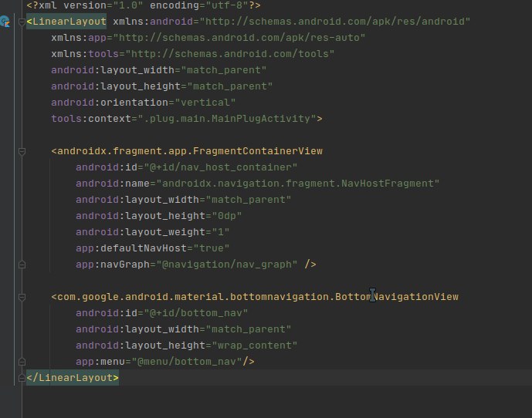Click the closing </LinearLayout> tag
The height and width of the screenshot is (418, 532).
tap(73, 378)
